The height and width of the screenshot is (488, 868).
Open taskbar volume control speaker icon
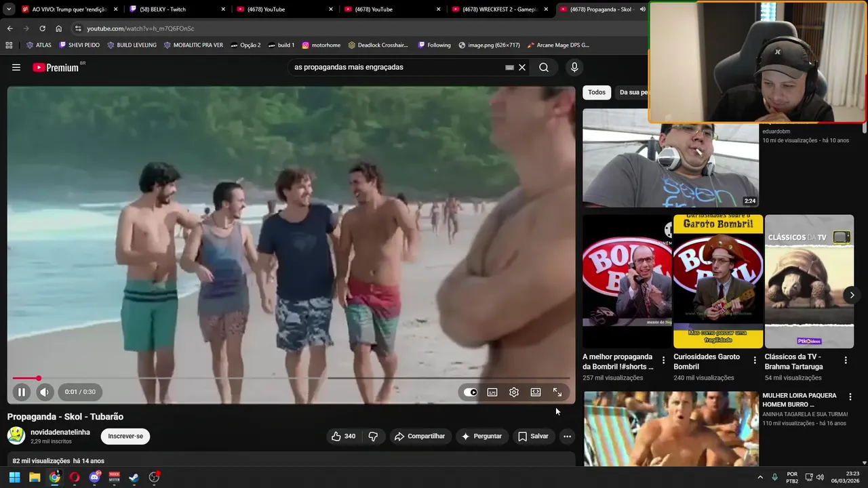point(821,477)
